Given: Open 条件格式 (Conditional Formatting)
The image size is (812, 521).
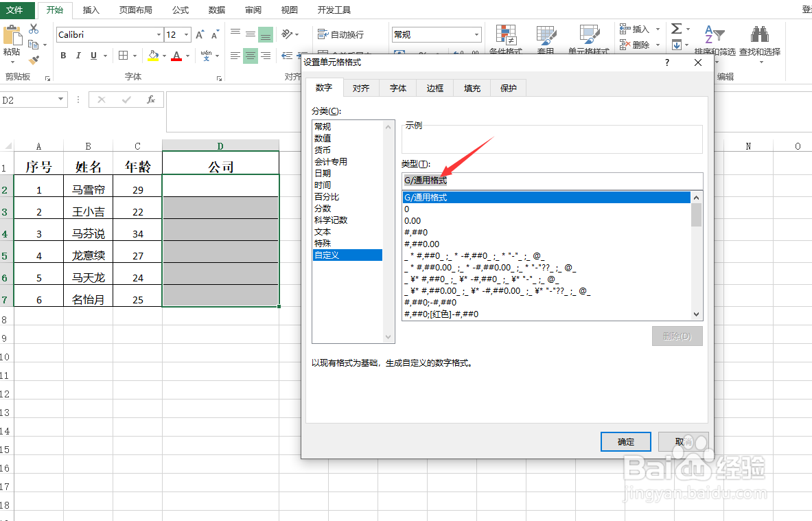Looking at the screenshot, I should (506, 39).
